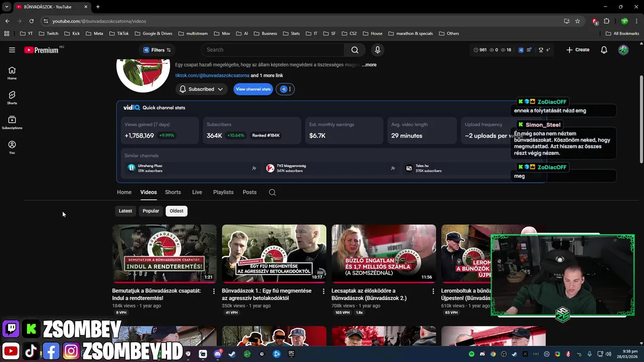Viewport: 644px width, 362px height.
Task: Click View channel stats button
Action: coord(253,89)
